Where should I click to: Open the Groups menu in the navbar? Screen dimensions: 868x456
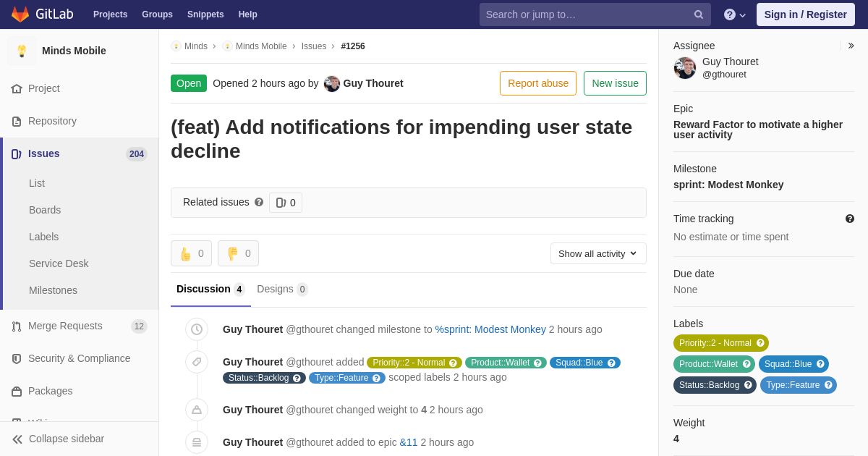click(x=157, y=14)
